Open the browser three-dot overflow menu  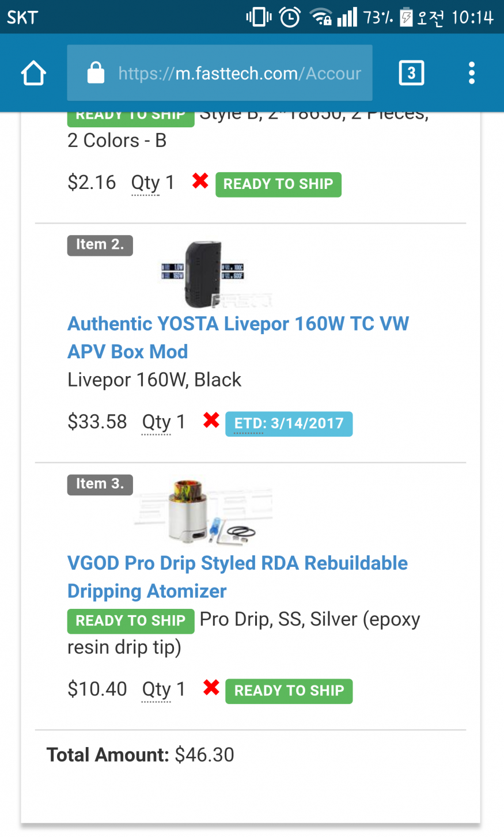pos(471,73)
